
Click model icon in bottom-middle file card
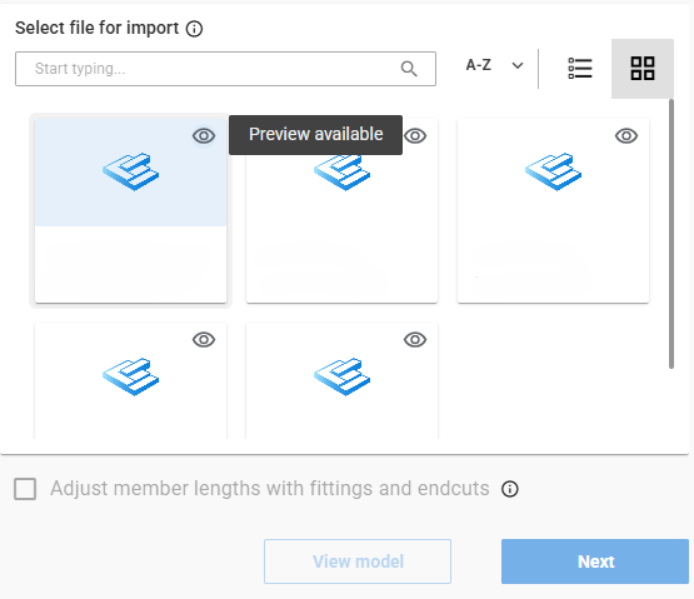[x=342, y=375]
